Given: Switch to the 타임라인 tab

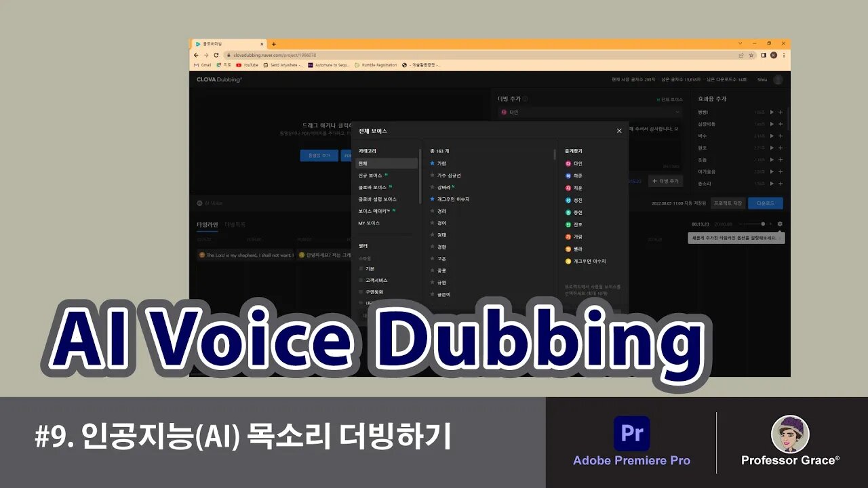Looking at the screenshot, I should point(207,224).
